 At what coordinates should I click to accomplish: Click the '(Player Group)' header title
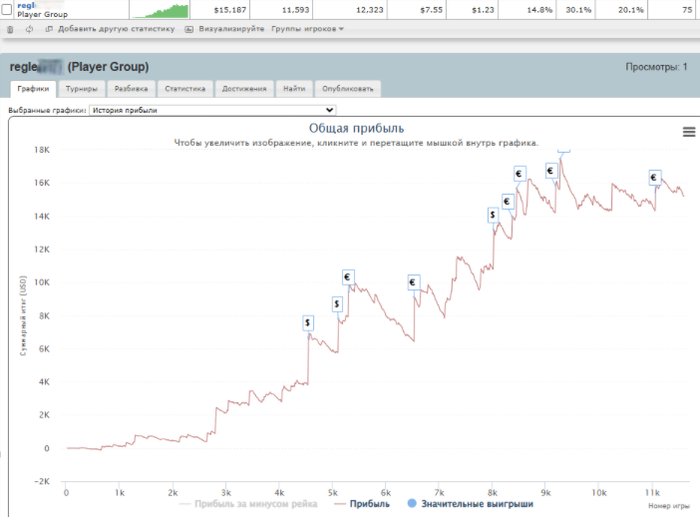pyautogui.click(x=108, y=67)
